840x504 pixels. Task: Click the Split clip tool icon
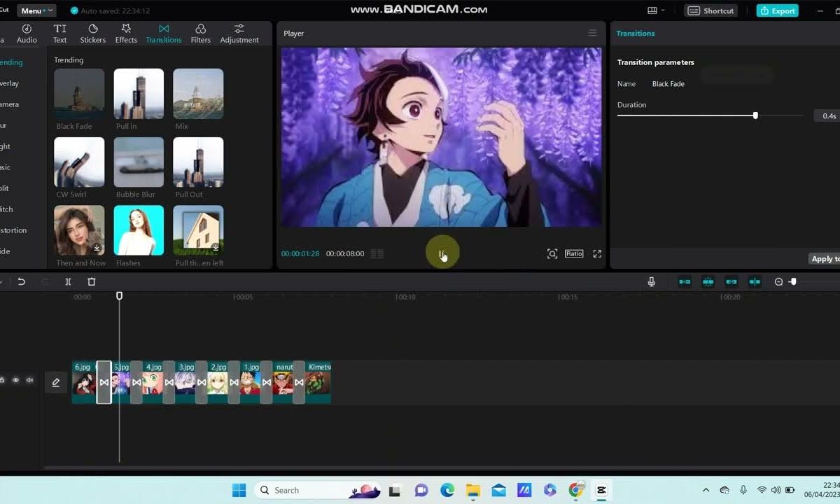[68, 281]
